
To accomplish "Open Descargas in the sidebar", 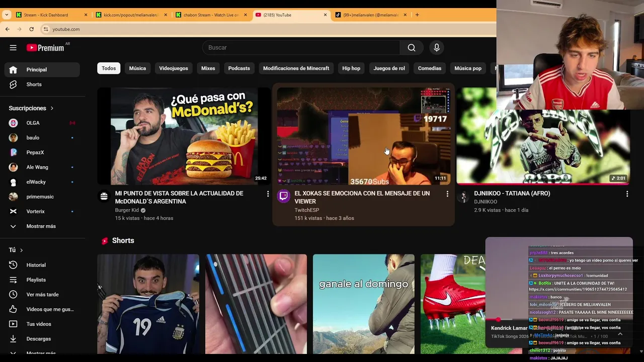I will coord(42,339).
